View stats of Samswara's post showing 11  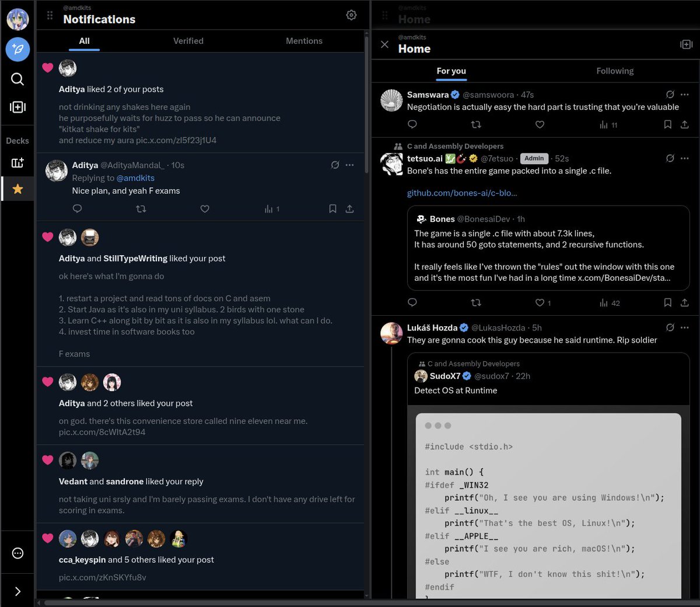click(x=608, y=125)
